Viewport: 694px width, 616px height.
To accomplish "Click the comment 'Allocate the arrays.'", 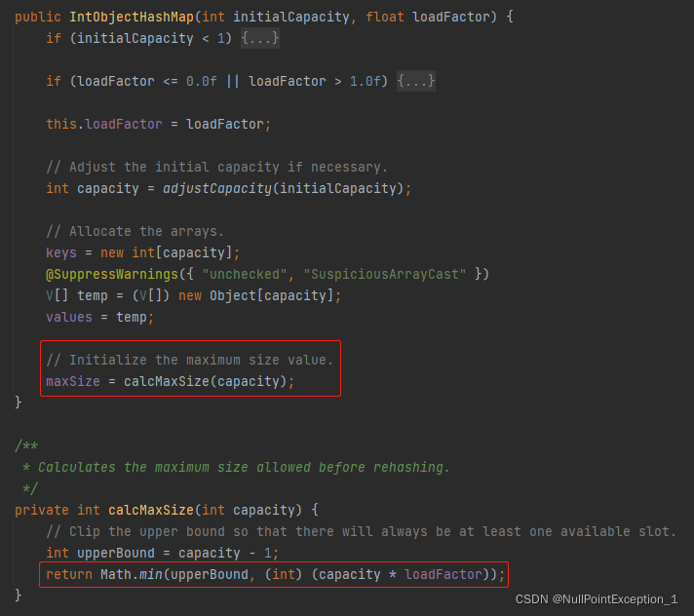I will point(135,231).
